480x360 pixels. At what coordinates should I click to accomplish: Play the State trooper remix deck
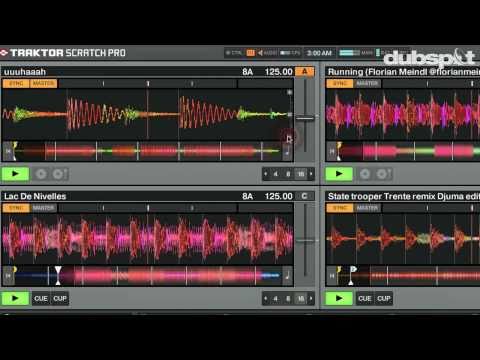[339, 298]
